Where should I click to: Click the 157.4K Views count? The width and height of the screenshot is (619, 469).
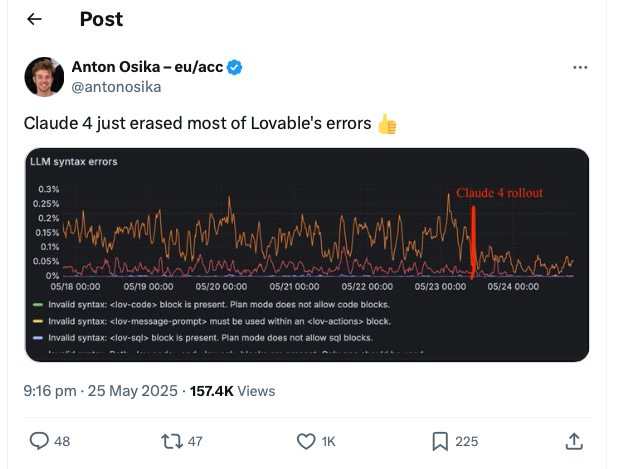232,390
